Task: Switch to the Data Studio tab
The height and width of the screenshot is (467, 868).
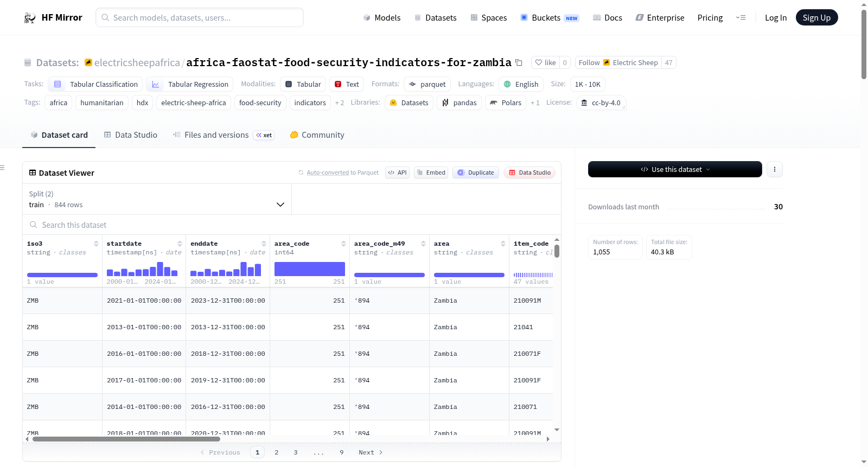Action: coord(131,135)
